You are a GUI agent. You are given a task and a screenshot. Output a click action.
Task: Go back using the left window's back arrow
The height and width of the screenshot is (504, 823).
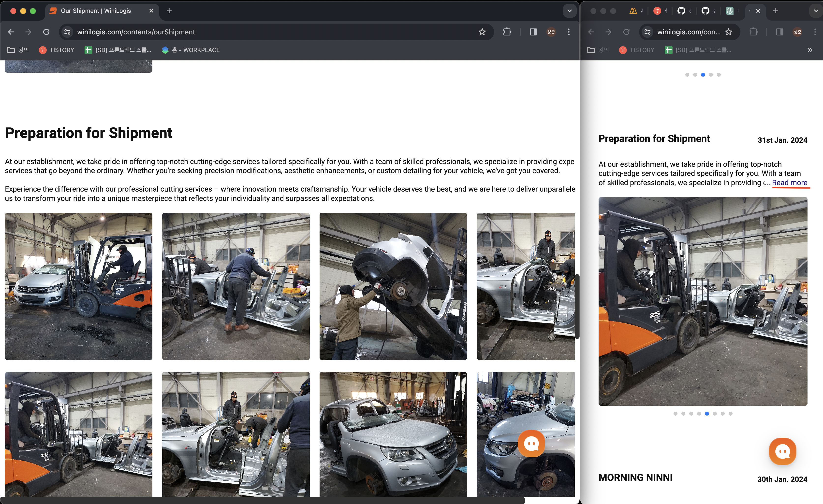tap(11, 32)
